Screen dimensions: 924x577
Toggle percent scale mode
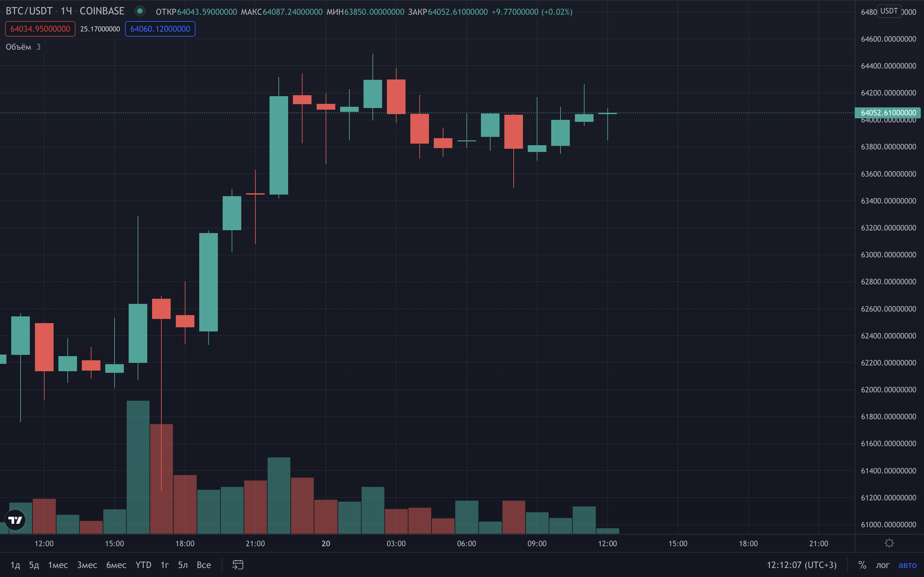click(x=862, y=565)
